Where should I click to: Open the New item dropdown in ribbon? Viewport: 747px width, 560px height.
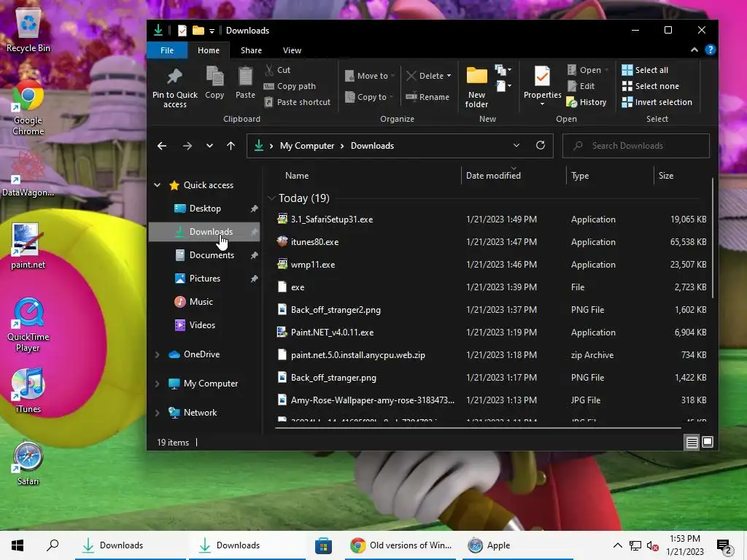coord(503,71)
